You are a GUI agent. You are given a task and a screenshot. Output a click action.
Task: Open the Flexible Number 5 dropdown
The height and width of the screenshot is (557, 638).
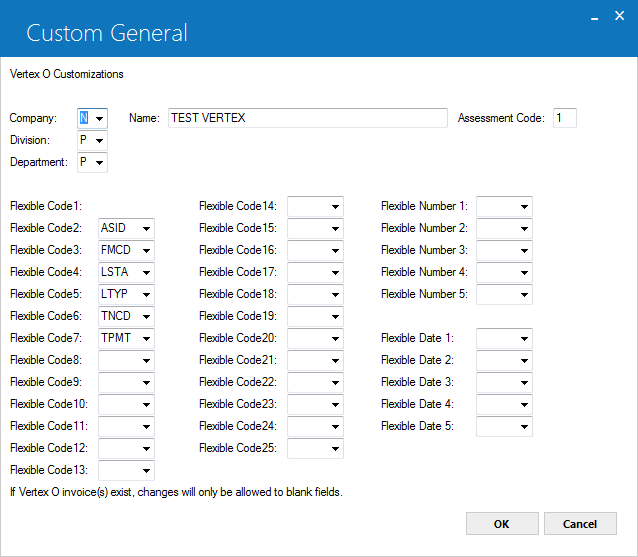[504, 294]
